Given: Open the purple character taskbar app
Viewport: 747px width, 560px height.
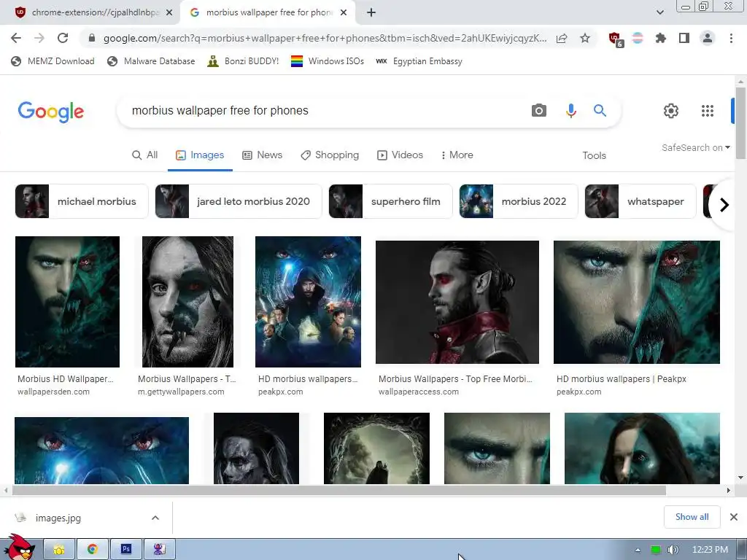Looking at the screenshot, I should [159, 549].
